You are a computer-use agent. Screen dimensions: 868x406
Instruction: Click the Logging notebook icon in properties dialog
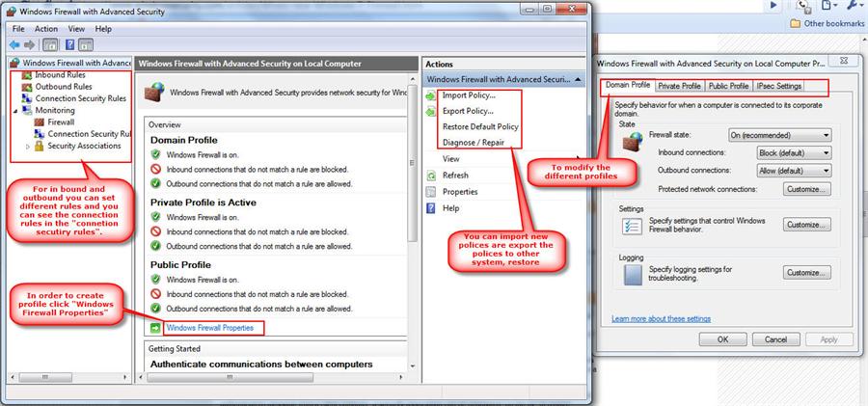[x=633, y=275]
